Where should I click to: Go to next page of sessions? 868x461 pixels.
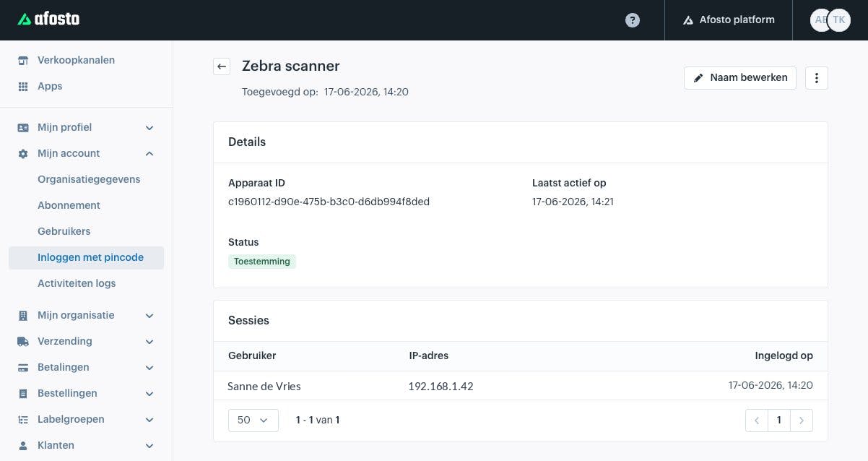(x=802, y=420)
